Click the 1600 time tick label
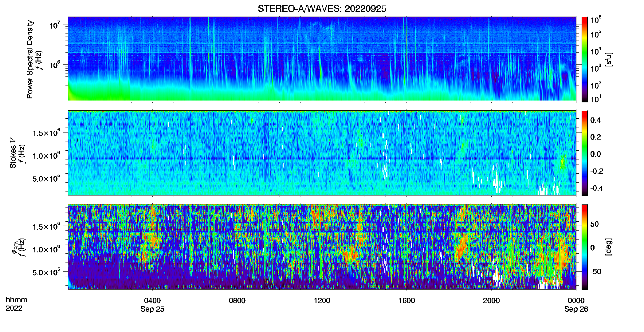 point(406,301)
